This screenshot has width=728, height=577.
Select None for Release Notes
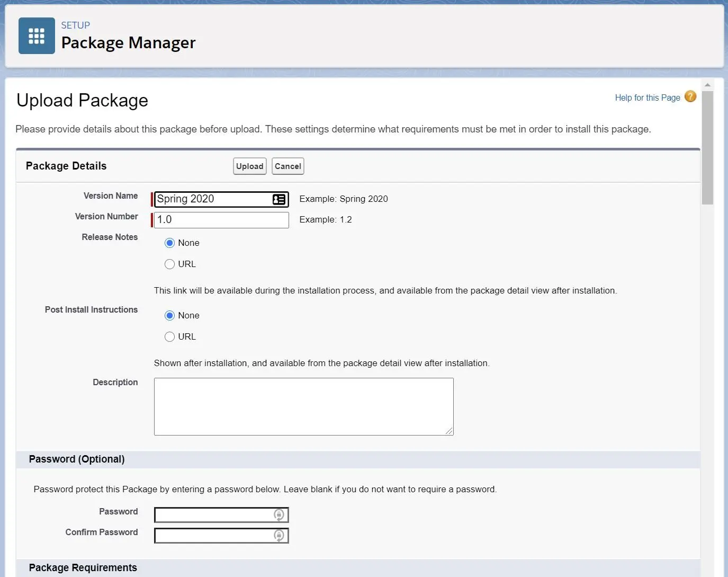[x=169, y=243]
